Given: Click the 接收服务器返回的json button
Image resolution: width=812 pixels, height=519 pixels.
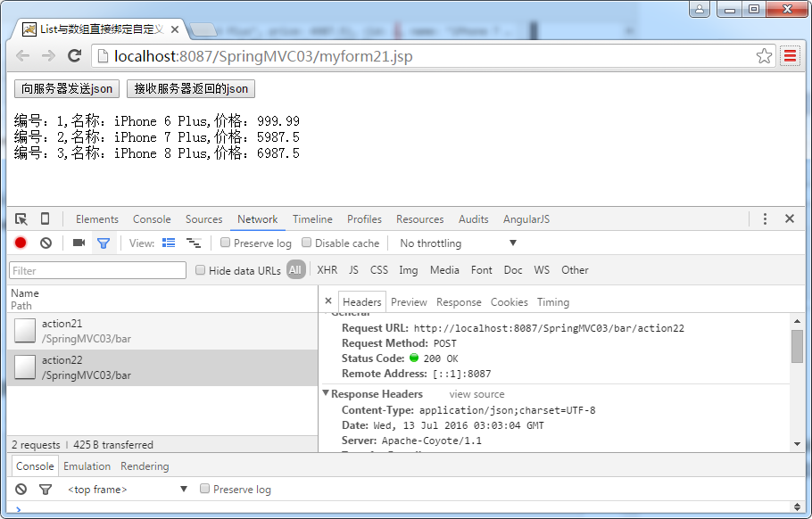Looking at the screenshot, I should click(191, 88).
